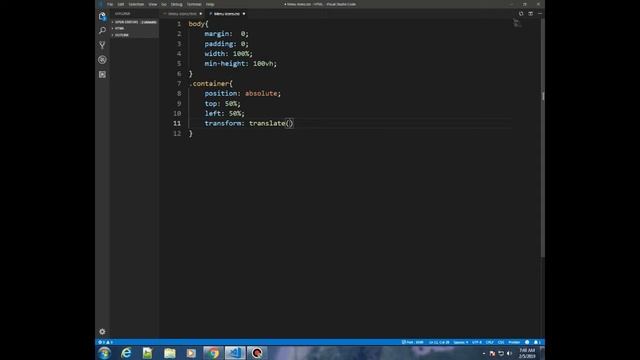Open the Extensions view in the activity bar
The width and height of the screenshot is (640, 360).
[102, 74]
